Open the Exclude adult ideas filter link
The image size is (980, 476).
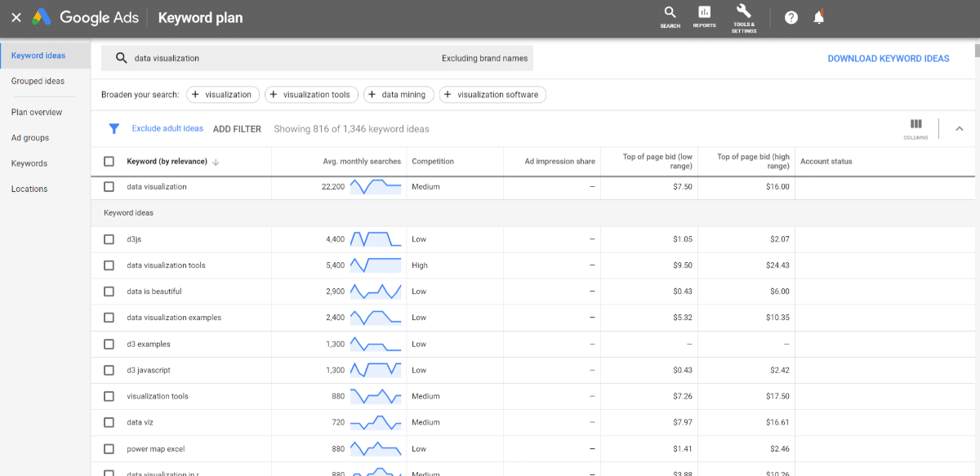tap(167, 128)
